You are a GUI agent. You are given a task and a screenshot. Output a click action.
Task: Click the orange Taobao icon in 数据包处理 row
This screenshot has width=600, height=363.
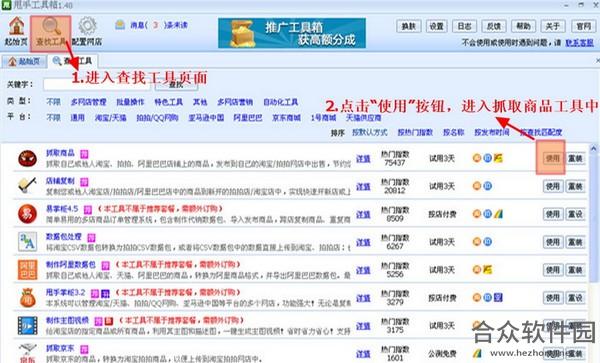(x=477, y=242)
